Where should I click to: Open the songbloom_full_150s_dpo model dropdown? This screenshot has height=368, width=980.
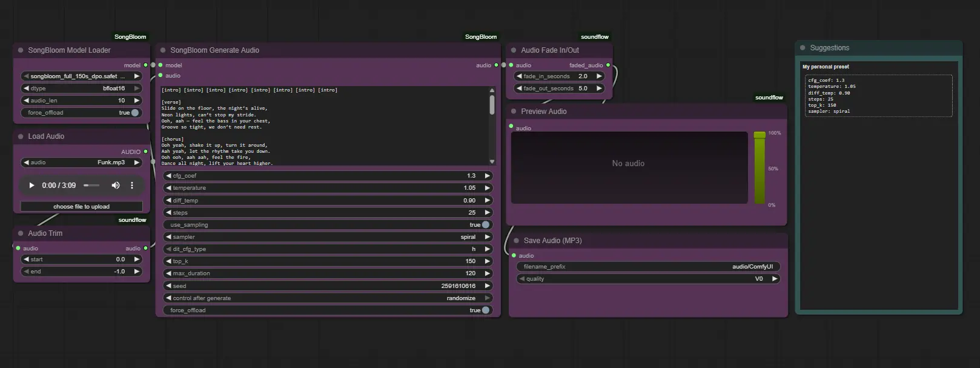coord(81,76)
